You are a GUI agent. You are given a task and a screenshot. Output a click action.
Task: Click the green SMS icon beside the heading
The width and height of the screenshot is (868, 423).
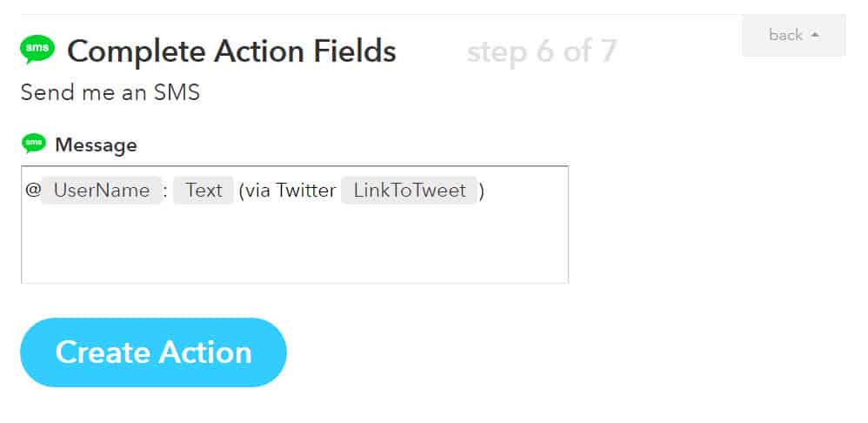(x=37, y=50)
